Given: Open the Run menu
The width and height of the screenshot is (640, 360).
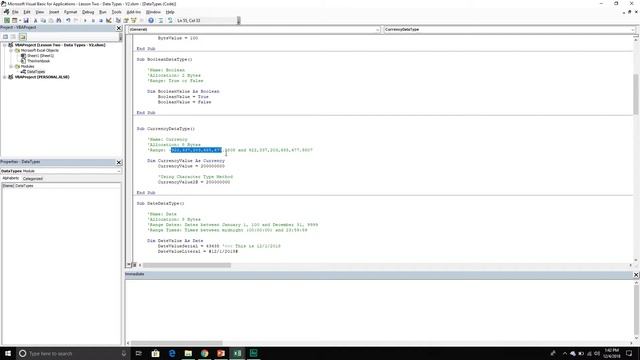Looking at the screenshot, I should [103, 12].
